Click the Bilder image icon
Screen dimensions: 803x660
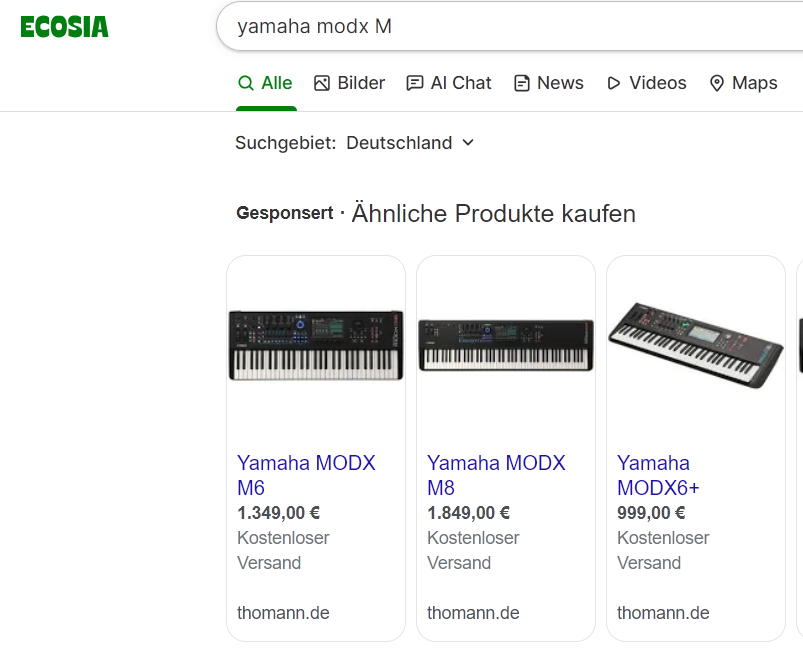pyautogui.click(x=322, y=83)
